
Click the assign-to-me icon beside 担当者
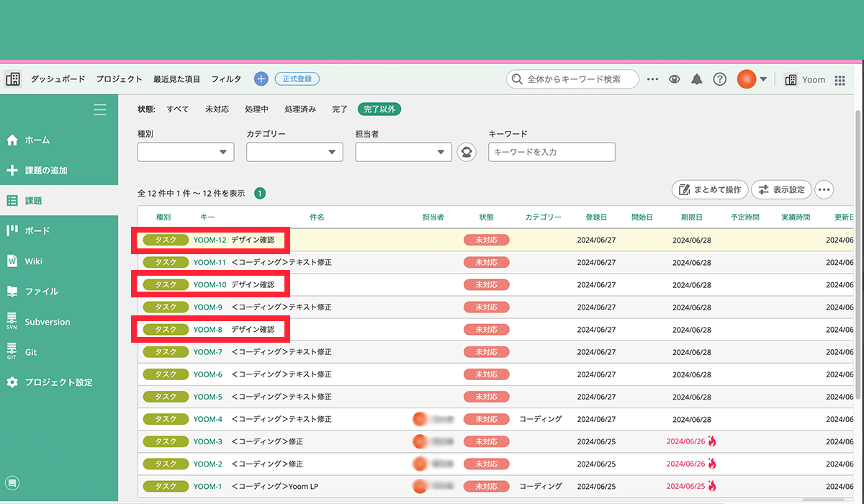[467, 152]
